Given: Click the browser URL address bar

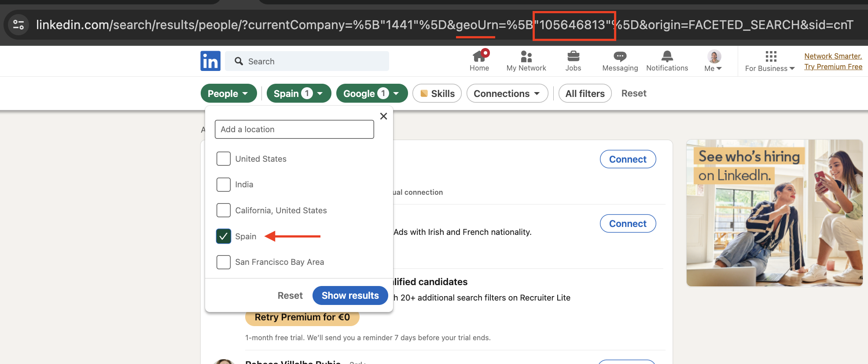Looking at the screenshot, I should pyautogui.click(x=445, y=25).
